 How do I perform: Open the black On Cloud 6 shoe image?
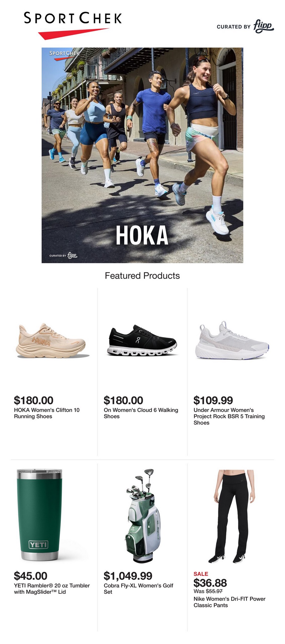click(x=142, y=342)
